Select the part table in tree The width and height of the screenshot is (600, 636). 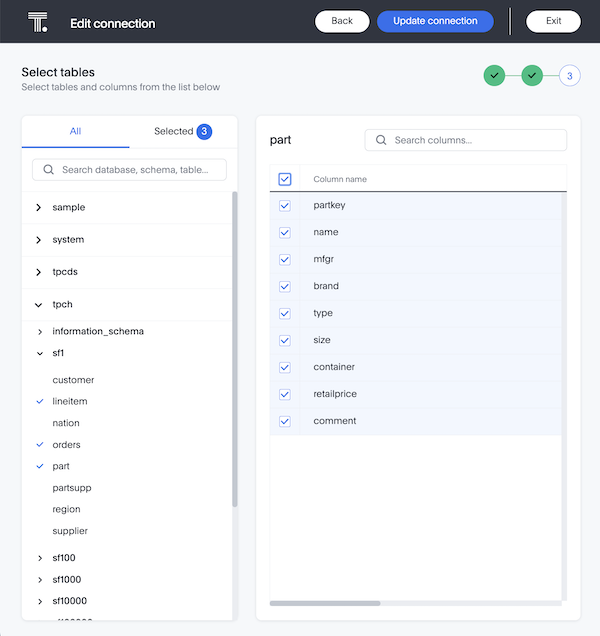[61, 466]
